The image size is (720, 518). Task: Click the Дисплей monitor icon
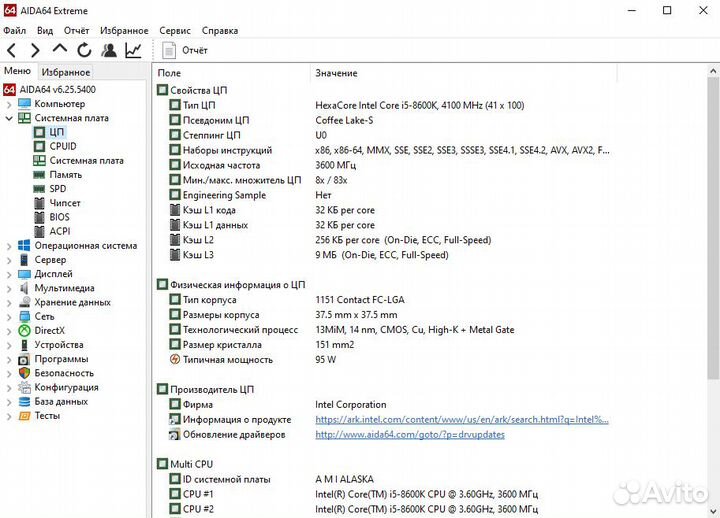pos(24,274)
